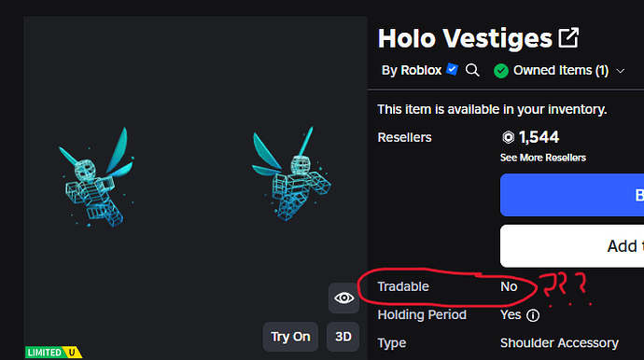Click the blue Buy button
This screenshot has height=360, width=644.
coord(572,195)
